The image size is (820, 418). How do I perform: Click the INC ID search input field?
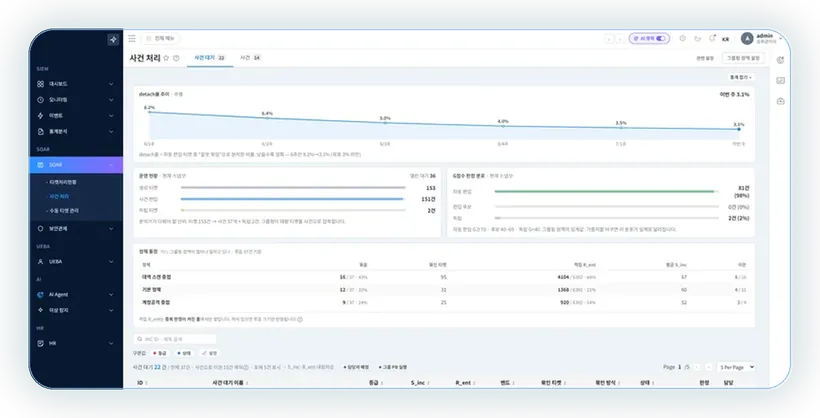tap(175, 339)
